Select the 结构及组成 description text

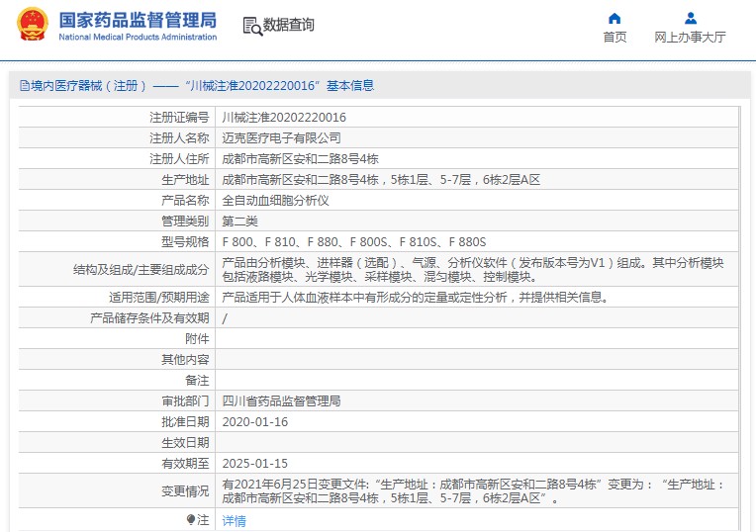coord(473,269)
